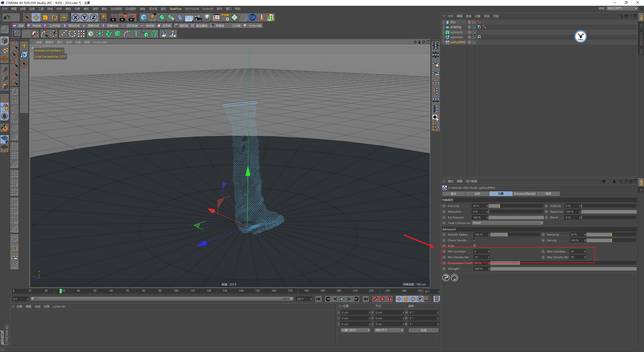Image resolution: width=644 pixels, height=352 pixels.
Task: Select the Move tool icon
Action: pyautogui.click(x=36, y=17)
